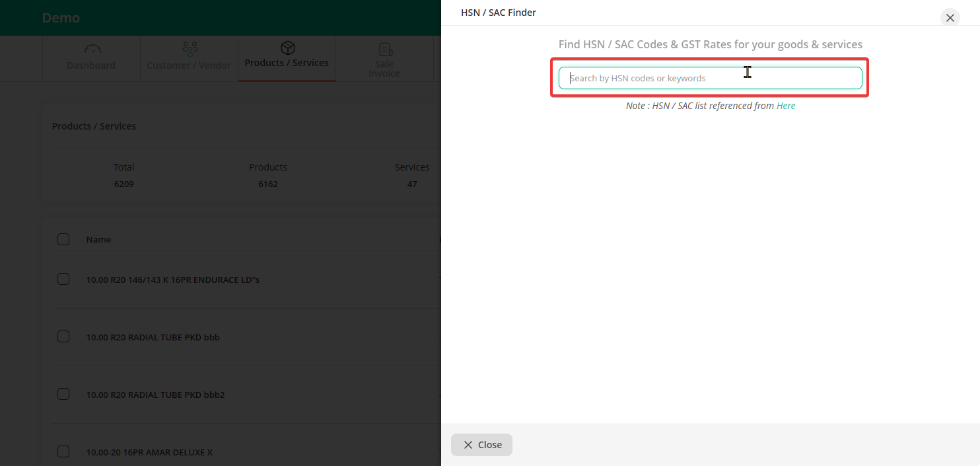Screen dimensions: 980x466
Task: Click the Demo company title
Action: [61, 18]
